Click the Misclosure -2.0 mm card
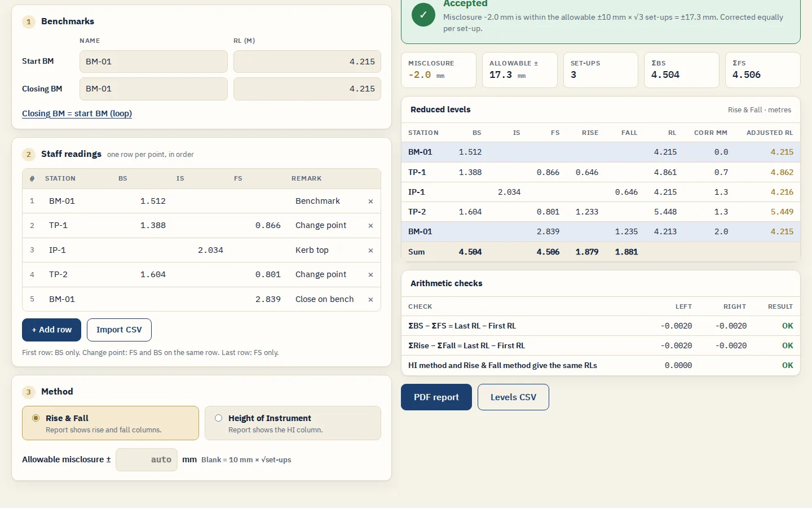 439,70
